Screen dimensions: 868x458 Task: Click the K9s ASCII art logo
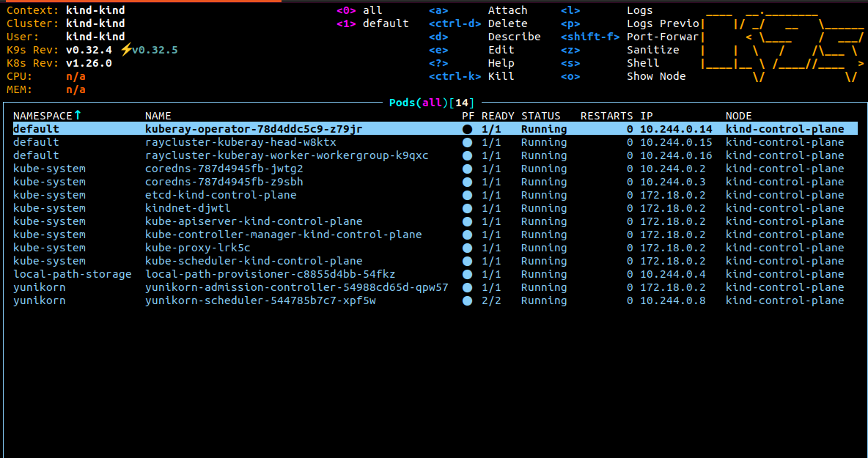[x=781, y=43]
